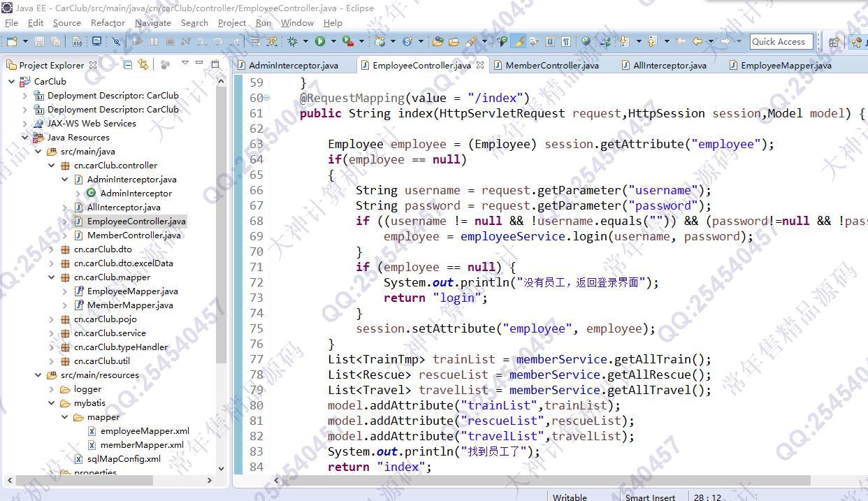Click the green bug Debug icon
The height and width of the screenshot is (501, 868).
point(293,41)
